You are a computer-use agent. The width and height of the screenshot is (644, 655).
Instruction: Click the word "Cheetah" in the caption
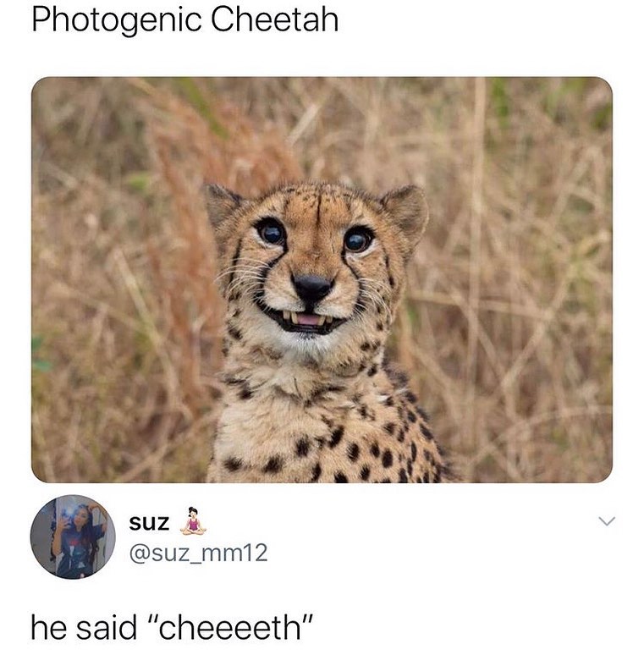click(x=274, y=19)
